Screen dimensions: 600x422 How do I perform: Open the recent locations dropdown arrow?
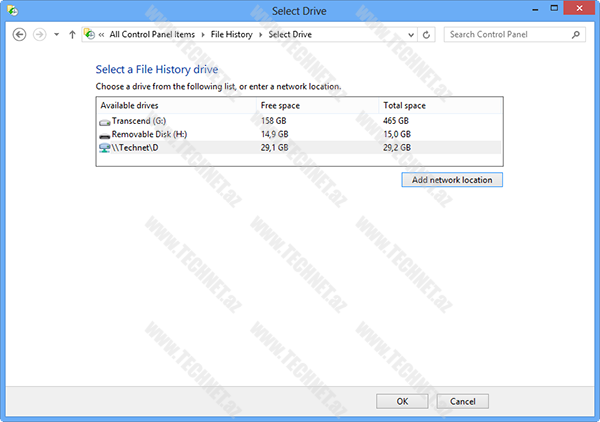pyautogui.click(x=57, y=34)
